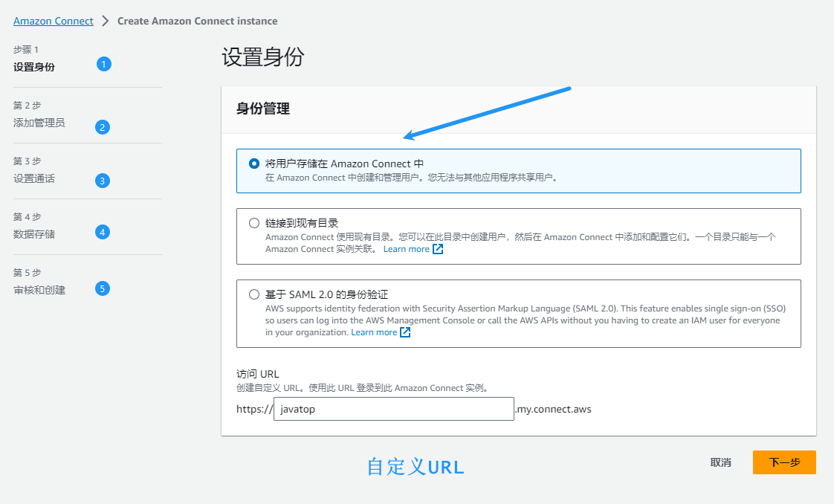Open step 3 设置通话 in the wizard
Screen dimensions: 834x504
(x=34, y=178)
